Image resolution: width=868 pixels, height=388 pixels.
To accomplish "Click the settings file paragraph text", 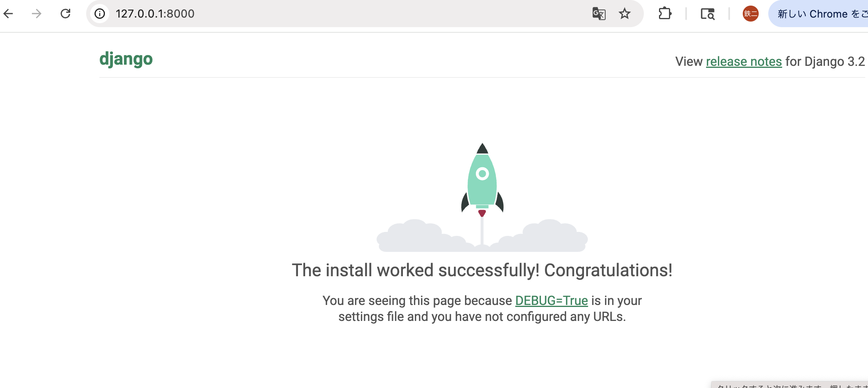I will coord(482,317).
